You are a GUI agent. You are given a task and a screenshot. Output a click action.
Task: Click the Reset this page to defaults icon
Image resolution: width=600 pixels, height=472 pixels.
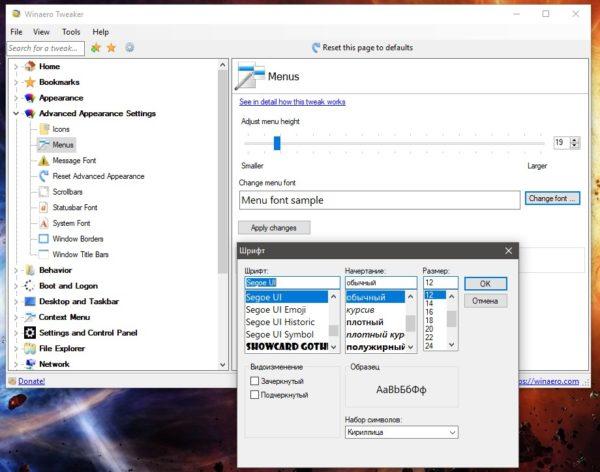pyautogui.click(x=316, y=47)
